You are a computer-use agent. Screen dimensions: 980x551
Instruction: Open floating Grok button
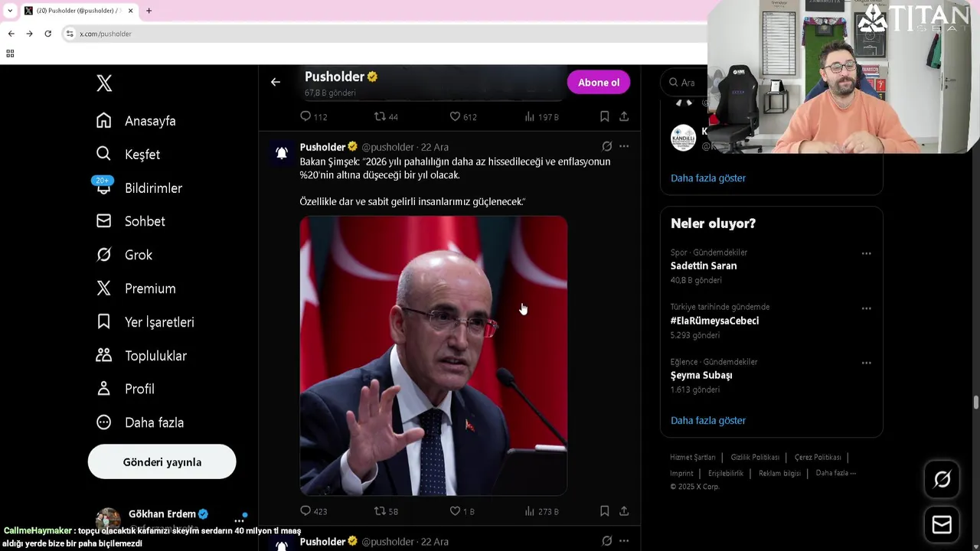pyautogui.click(x=942, y=480)
